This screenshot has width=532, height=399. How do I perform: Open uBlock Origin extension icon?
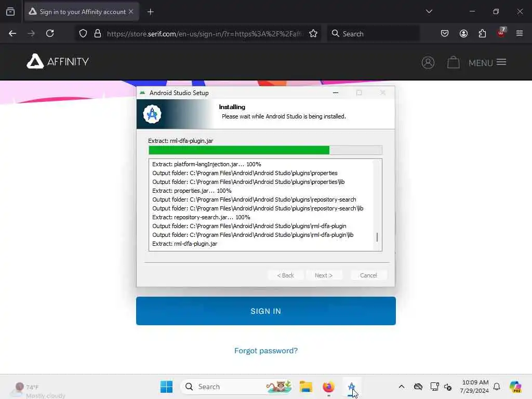(x=501, y=33)
